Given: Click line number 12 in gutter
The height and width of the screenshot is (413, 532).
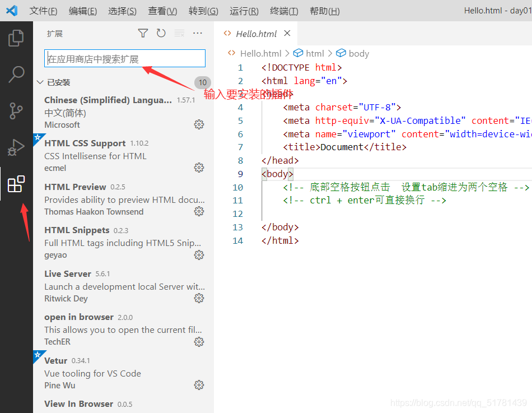Looking at the screenshot, I should (x=237, y=214).
